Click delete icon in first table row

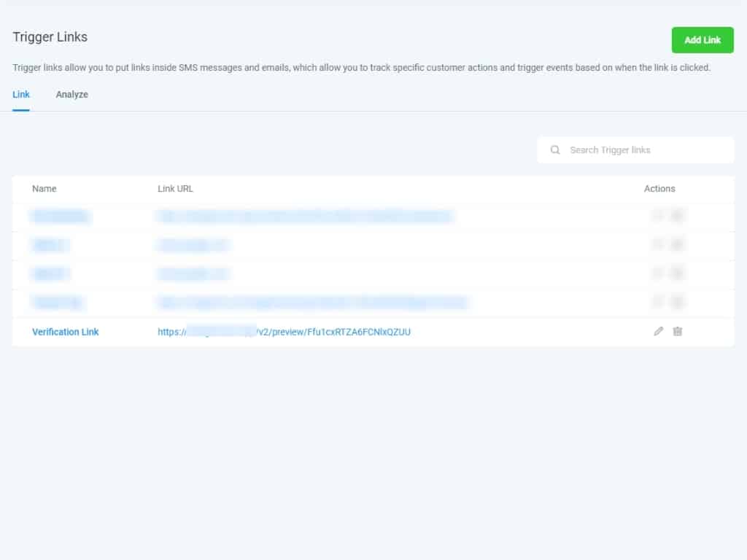pos(678,216)
